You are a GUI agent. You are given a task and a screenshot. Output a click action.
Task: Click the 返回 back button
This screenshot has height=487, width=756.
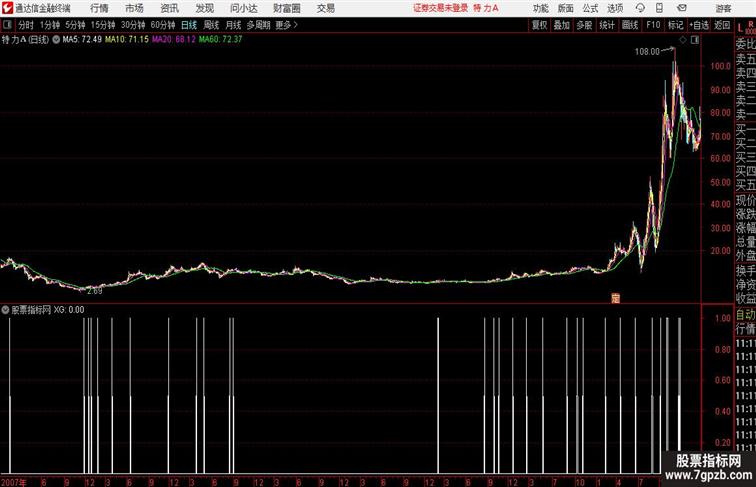(722, 25)
